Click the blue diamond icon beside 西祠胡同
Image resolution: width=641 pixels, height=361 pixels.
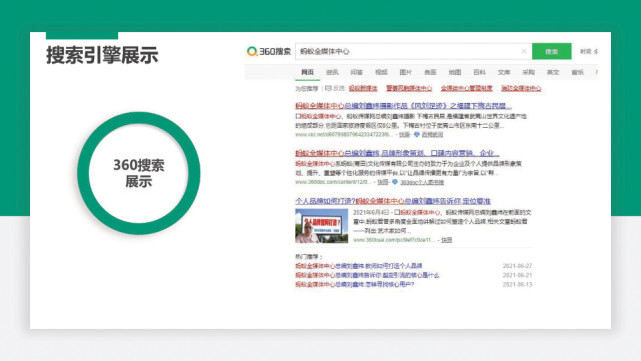[417, 135]
